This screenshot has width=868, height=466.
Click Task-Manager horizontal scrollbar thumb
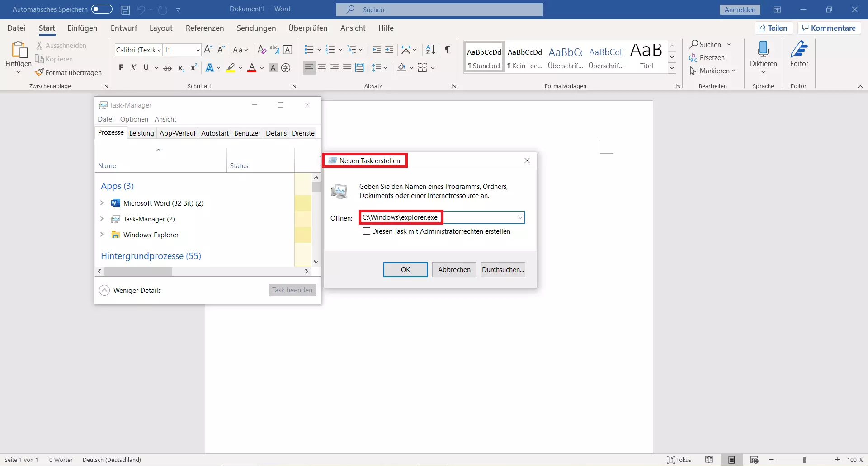[138, 271]
